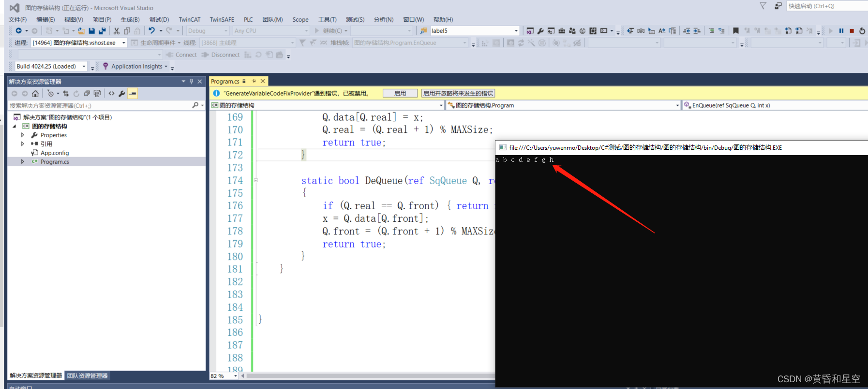
Task: Expand the Program.cs node in Solution Explorer
Action: point(22,161)
